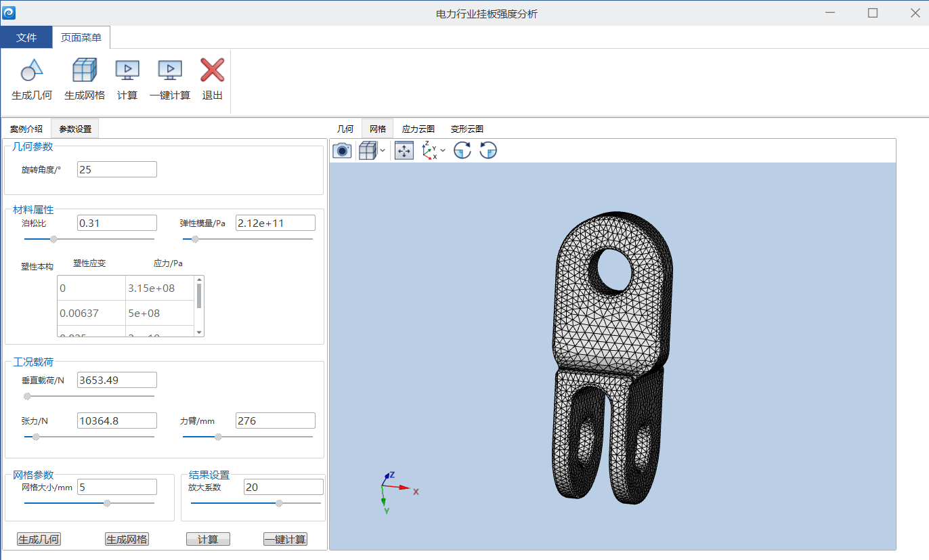Click the 应力/Pa column header
Viewport: 929px width, 560px height.
(168, 263)
